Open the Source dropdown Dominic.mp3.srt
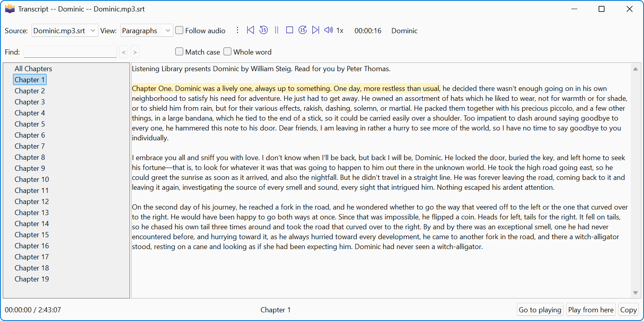 point(65,30)
